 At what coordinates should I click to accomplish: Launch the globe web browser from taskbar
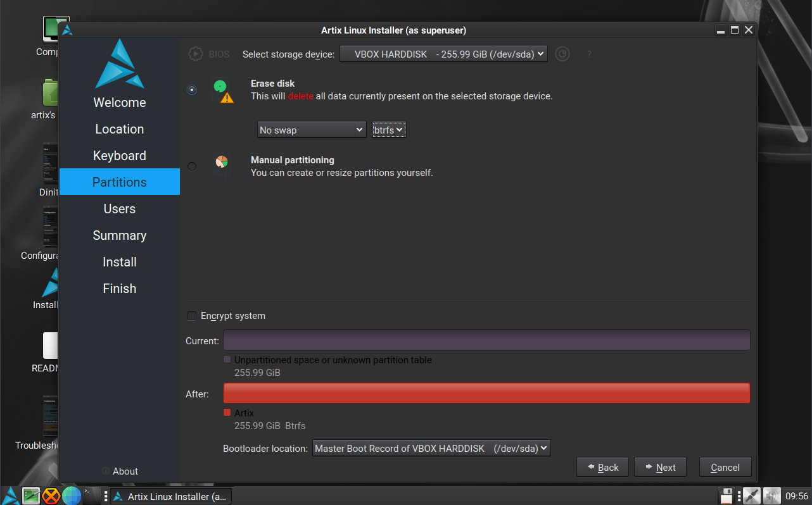tap(72, 496)
